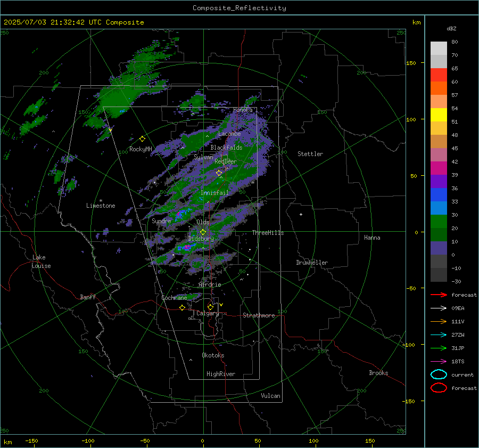Select the Didsbury label on the map
This screenshot has width=479, height=448.
click(201, 239)
